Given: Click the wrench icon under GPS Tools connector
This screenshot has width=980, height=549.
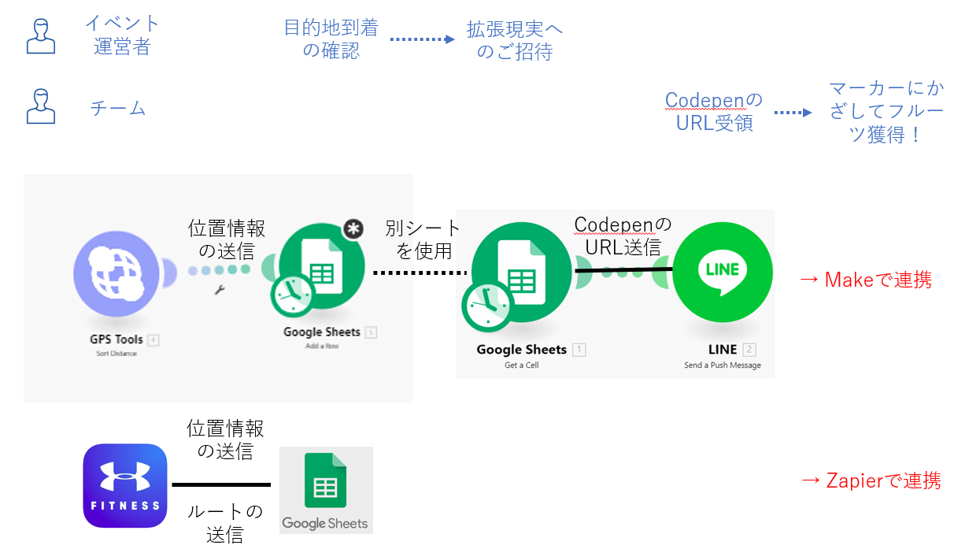Looking at the screenshot, I should click(220, 290).
